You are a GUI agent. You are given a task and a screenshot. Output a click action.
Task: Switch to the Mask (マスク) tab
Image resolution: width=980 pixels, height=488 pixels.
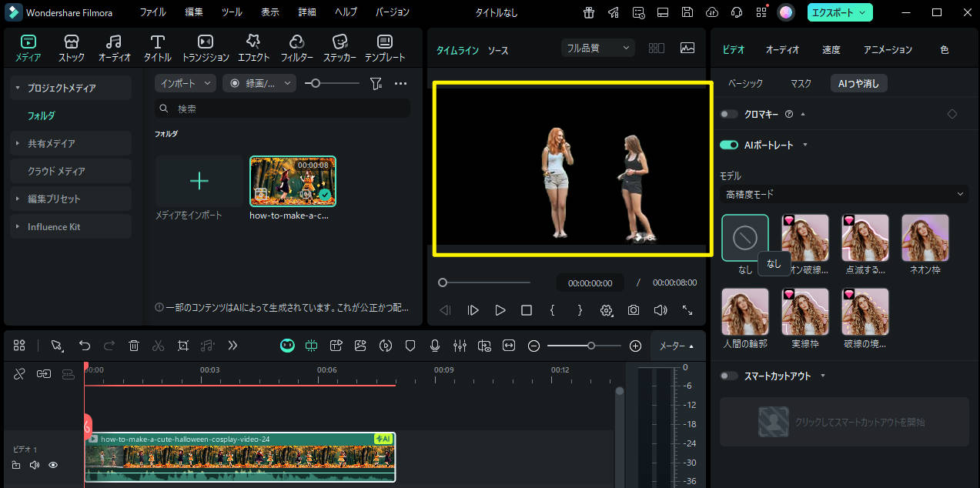pyautogui.click(x=801, y=83)
